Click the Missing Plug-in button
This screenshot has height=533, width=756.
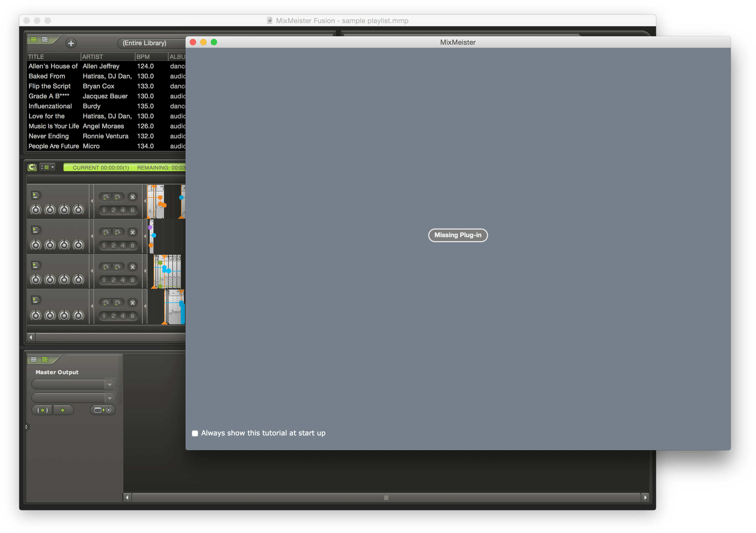(x=458, y=235)
